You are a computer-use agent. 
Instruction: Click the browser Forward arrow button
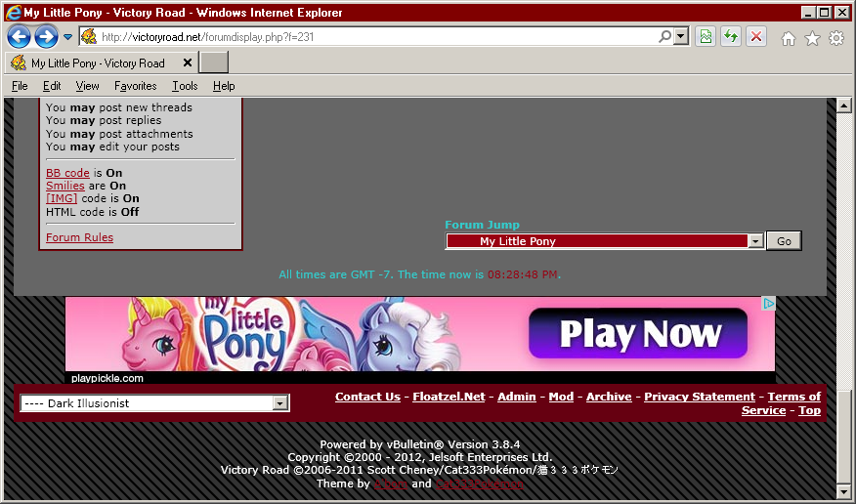pos(46,37)
